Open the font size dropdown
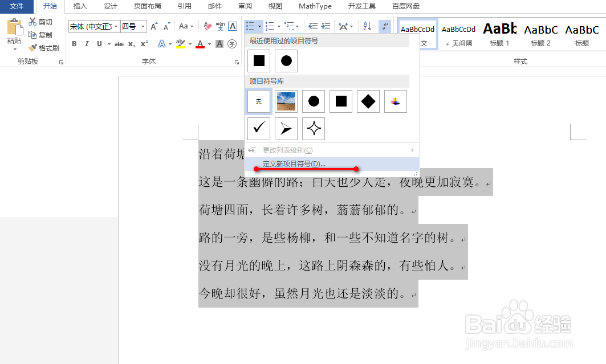The image size is (606, 364). click(x=143, y=26)
